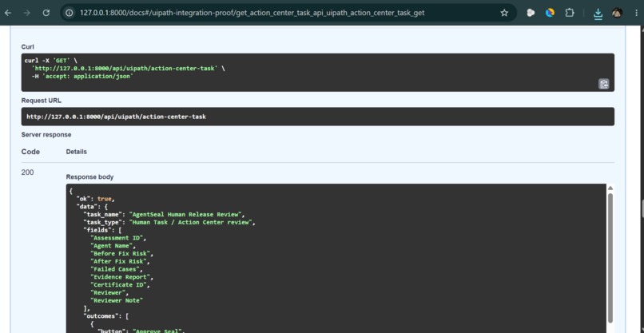This screenshot has height=333, width=644.
Task: Click the "Failed Cases" entry
Action: click(116, 269)
